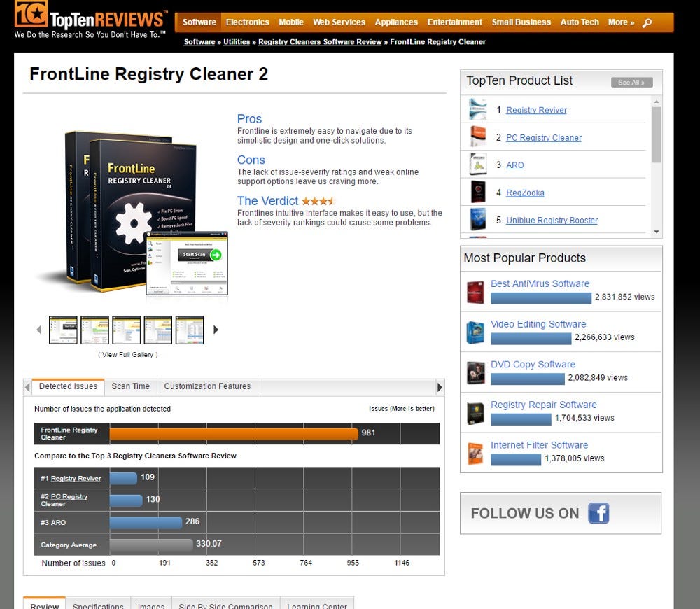Select the Detected Issues tab
The image size is (700, 609).
(x=69, y=386)
